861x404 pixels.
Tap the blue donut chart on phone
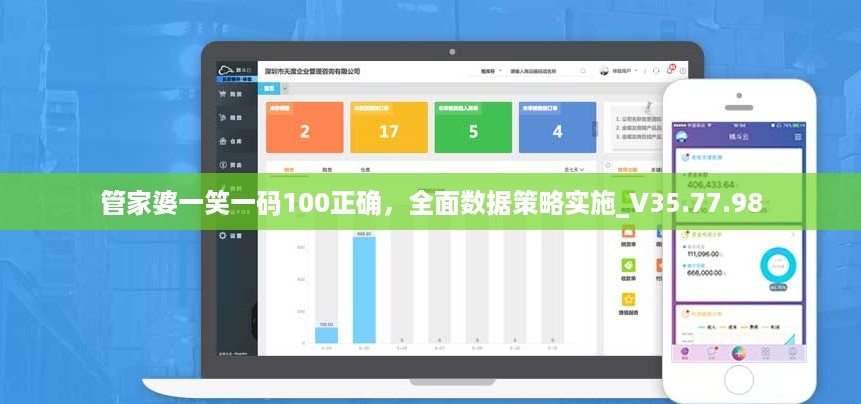pos(778,266)
